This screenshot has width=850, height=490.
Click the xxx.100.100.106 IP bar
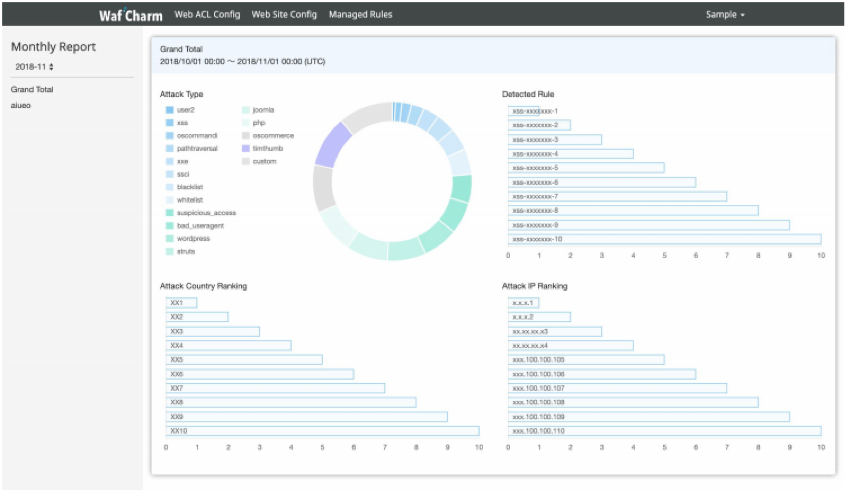coord(602,374)
